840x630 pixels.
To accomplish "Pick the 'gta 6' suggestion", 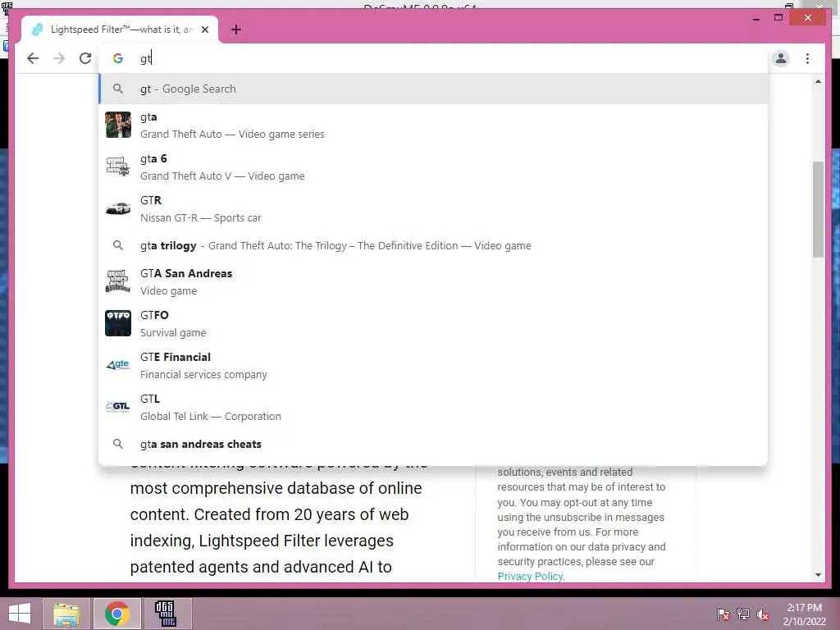I will point(433,167).
